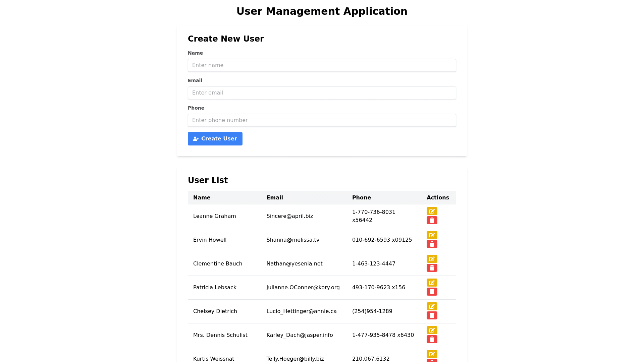Delete Mrs. Dennis Schulist's row

click(x=432, y=339)
